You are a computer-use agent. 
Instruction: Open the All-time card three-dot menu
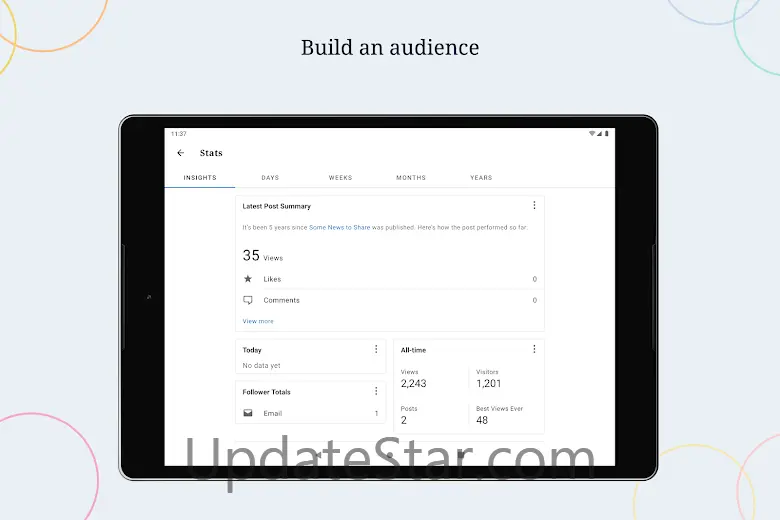coord(534,349)
